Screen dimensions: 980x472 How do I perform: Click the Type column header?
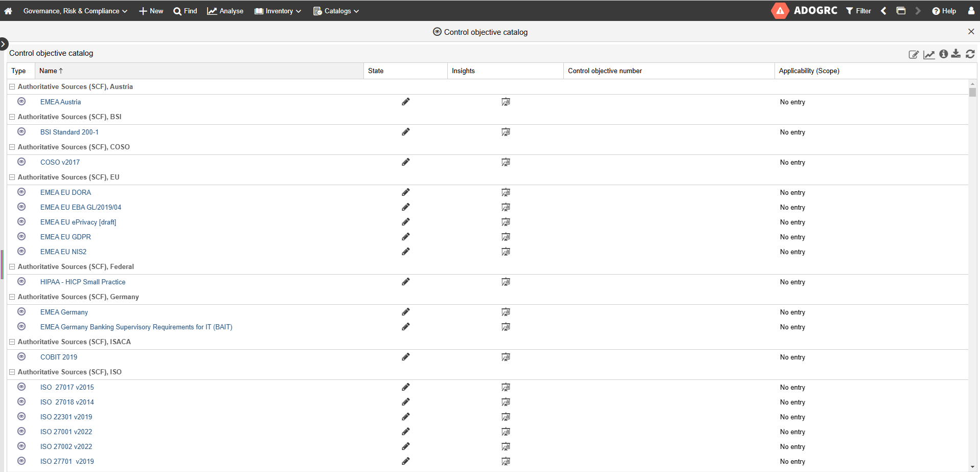(x=20, y=71)
